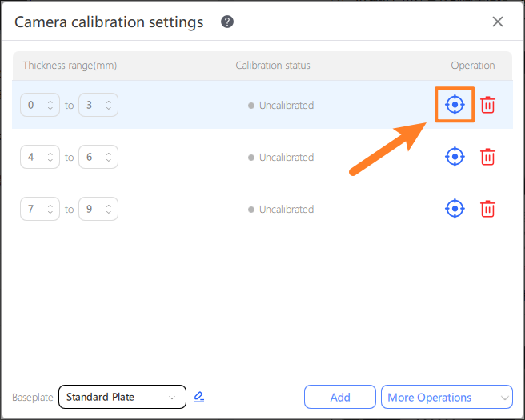The image size is (525, 420).
Task: Start calibration for the 0 to 3 range
Action: (455, 105)
